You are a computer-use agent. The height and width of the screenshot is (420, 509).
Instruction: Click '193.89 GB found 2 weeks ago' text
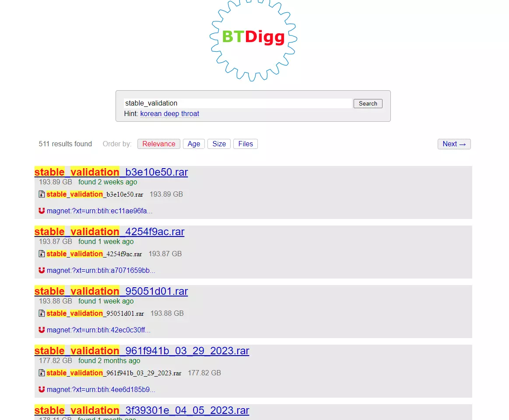point(88,182)
